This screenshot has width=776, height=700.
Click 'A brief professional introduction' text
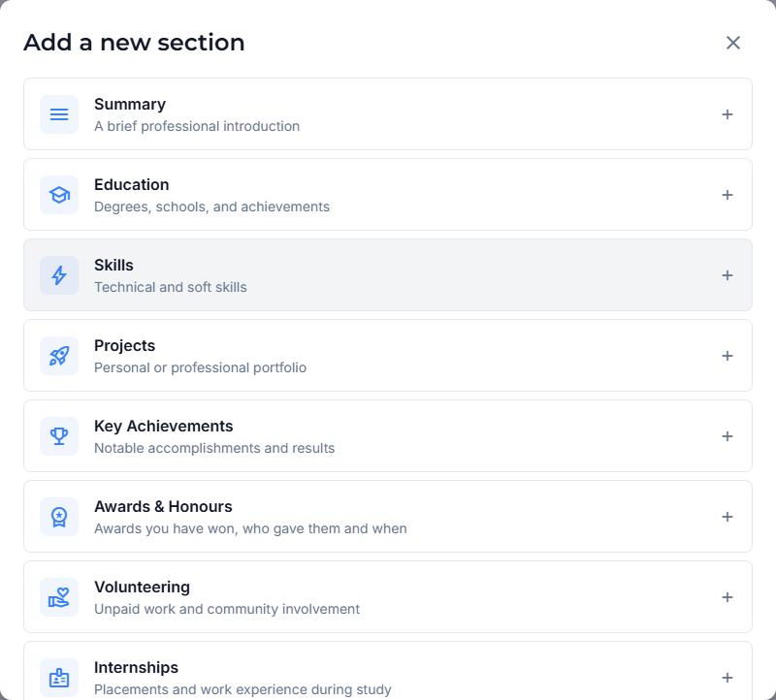(x=197, y=126)
